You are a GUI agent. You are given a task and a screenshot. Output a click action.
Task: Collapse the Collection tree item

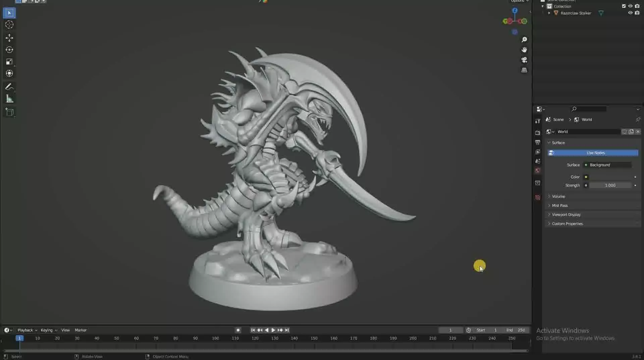542,6
